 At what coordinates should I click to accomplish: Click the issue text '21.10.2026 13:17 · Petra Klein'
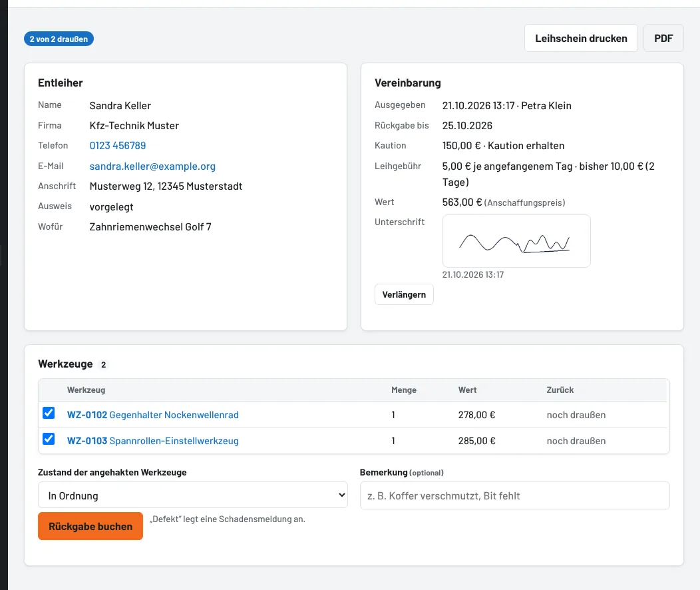point(506,106)
